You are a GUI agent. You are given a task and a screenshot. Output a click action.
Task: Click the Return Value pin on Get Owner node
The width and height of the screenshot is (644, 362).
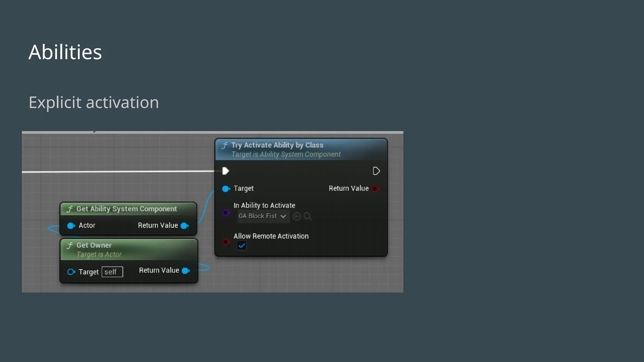pyautogui.click(x=186, y=271)
